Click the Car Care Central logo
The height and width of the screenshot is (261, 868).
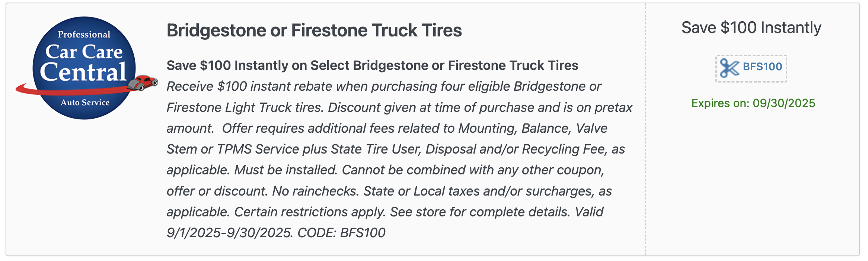tap(86, 68)
